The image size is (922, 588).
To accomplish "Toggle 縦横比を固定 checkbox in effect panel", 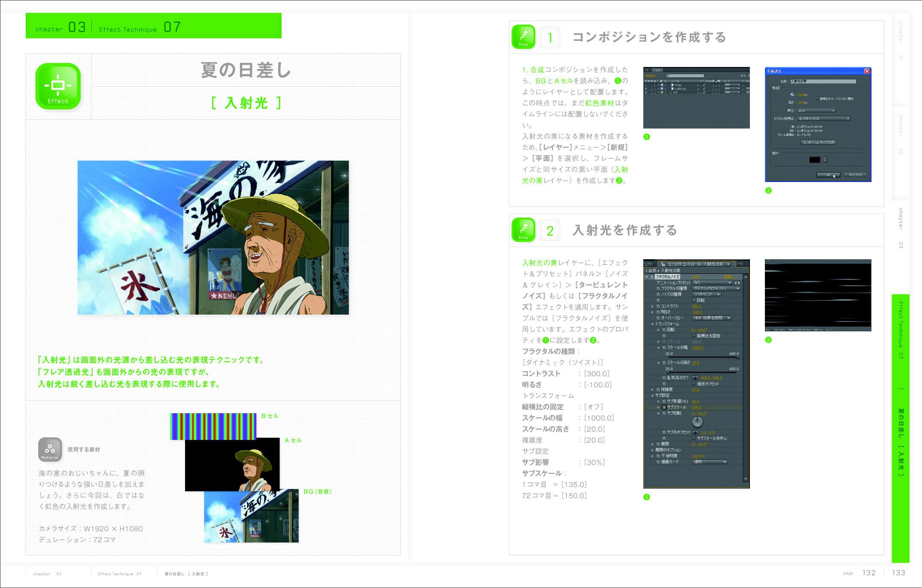I will point(694,336).
